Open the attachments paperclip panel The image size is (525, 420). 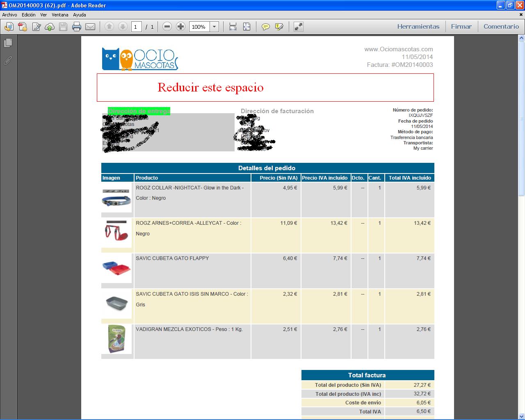click(8, 61)
